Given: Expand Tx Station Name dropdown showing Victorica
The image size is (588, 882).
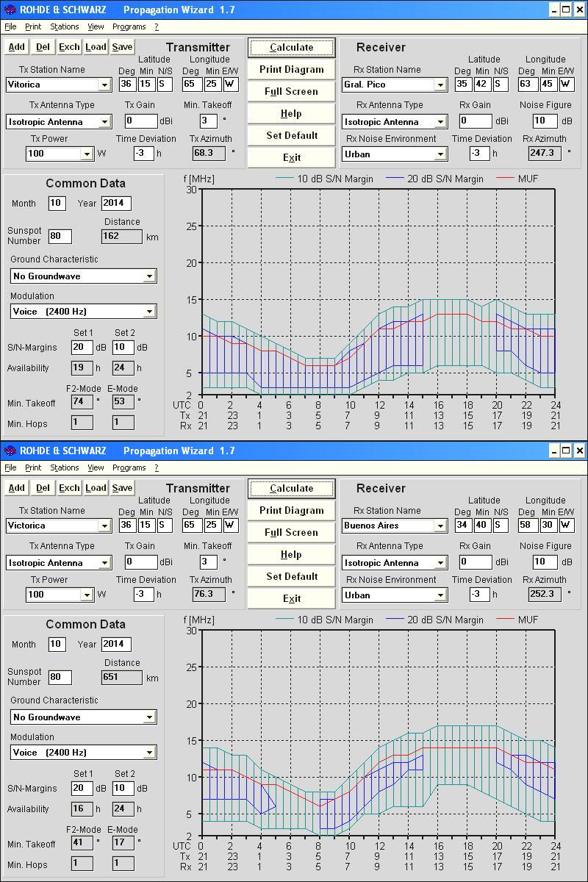Looking at the screenshot, I should click(104, 526).
